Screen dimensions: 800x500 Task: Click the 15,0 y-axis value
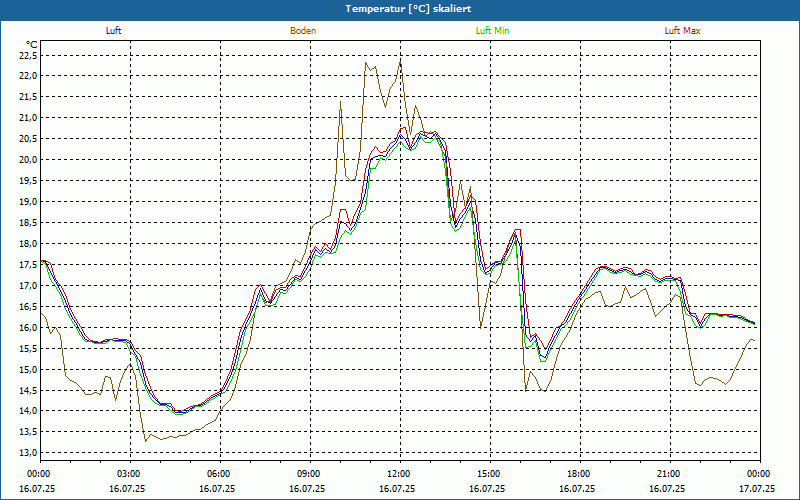coord(28,369)
